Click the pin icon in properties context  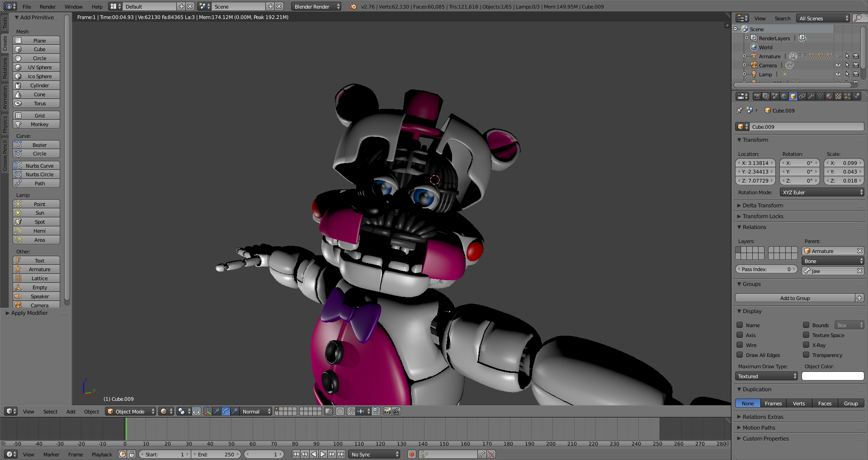(740, 110)
